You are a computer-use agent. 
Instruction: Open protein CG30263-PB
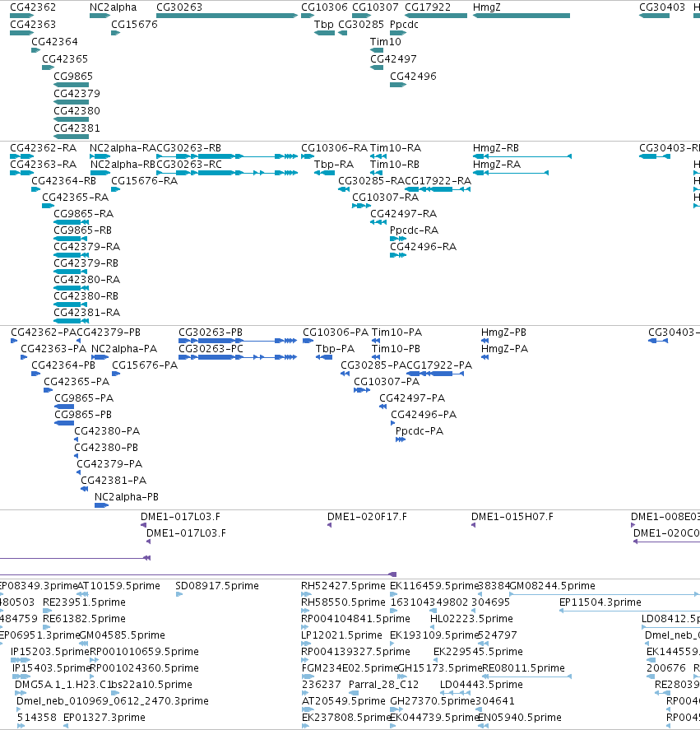(211, 332)
